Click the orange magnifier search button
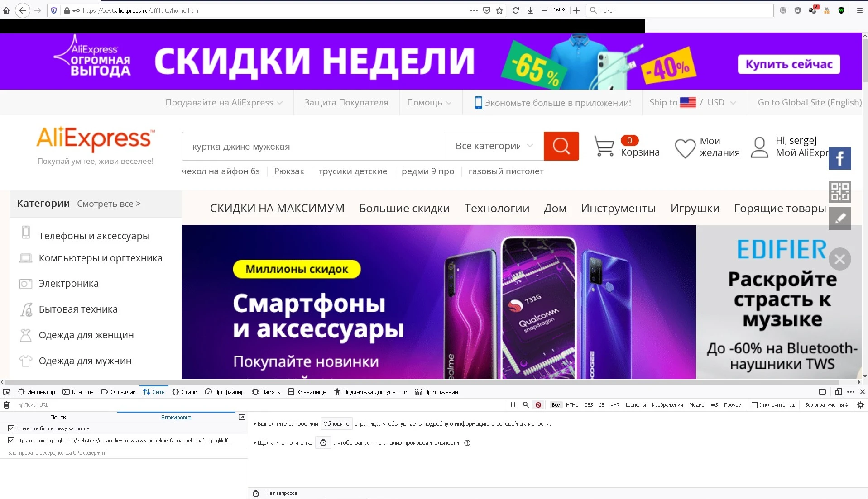Screen dimensions: 868x499 tap(561, 146)
